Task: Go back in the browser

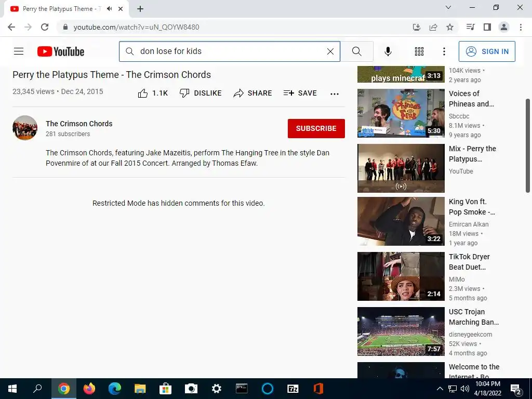Action: (x=11, y=27)
